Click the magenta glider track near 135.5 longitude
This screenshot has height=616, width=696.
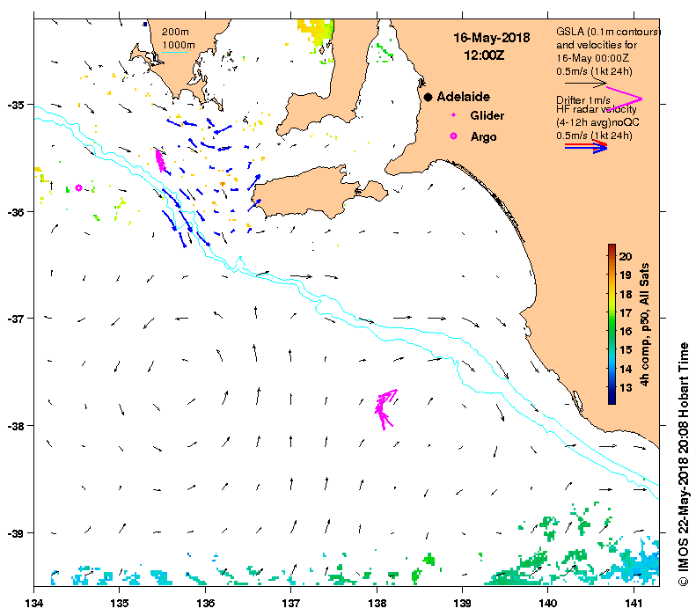click(x=160, y=161)
